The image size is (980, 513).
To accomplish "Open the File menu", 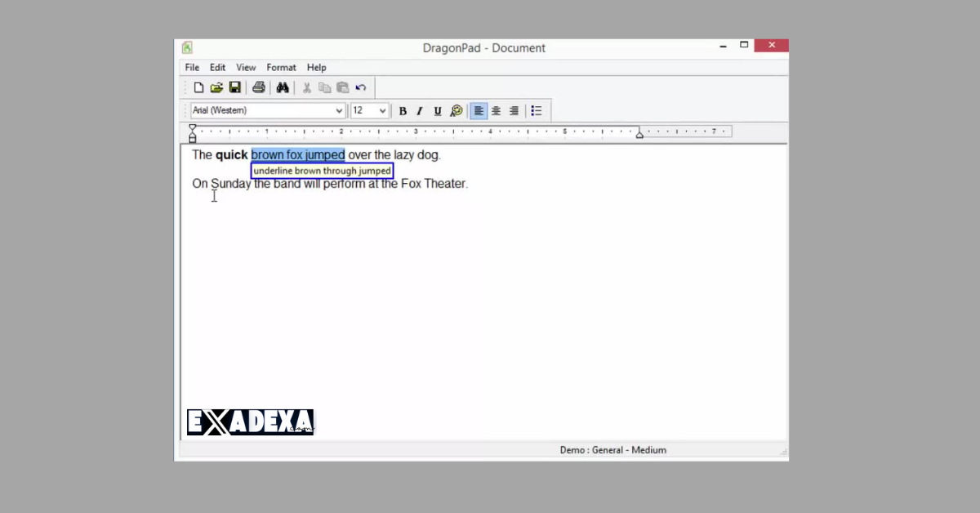I will (191, 67).
